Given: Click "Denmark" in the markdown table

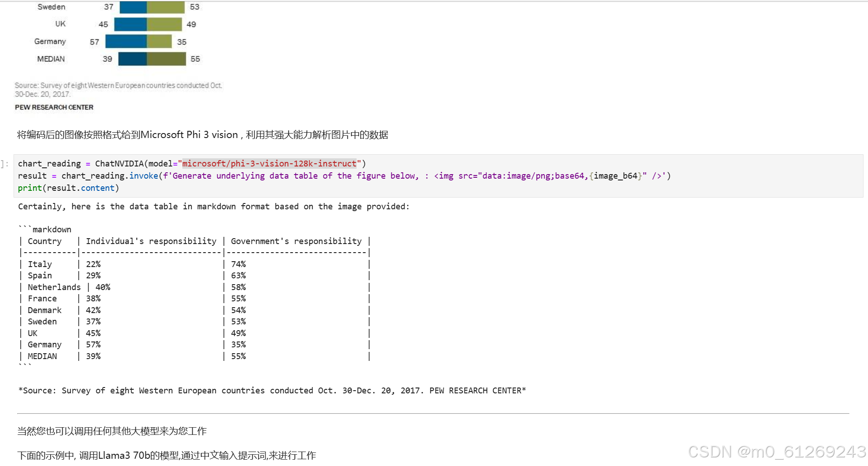Looking at the screenshot, I should 45,310.
